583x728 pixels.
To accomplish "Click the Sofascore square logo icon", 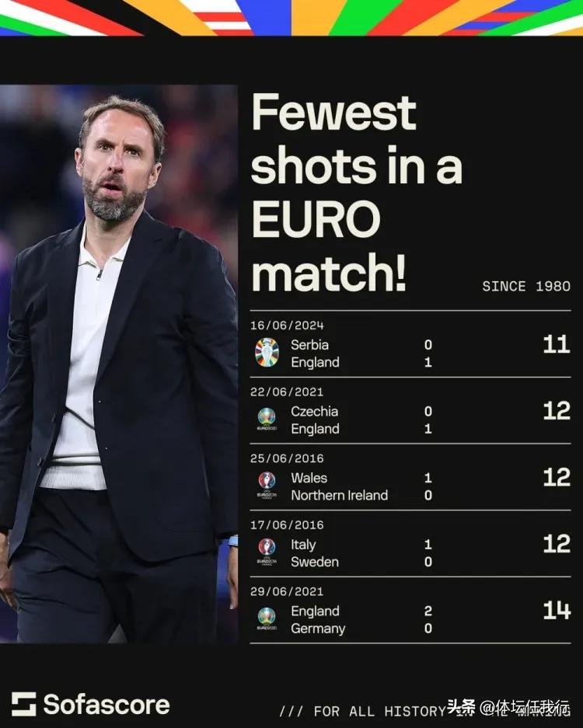I will [23, 704].
